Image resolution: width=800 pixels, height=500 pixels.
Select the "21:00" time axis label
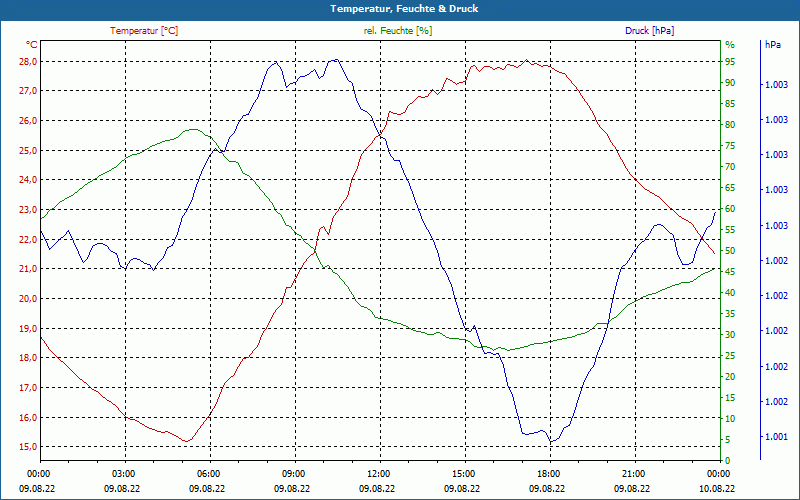(x=634, y=473)
